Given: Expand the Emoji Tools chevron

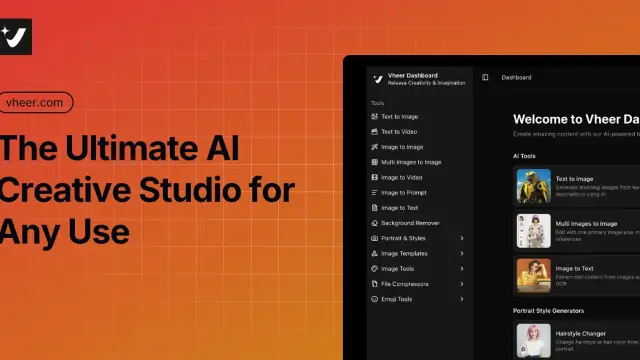Looking at the screenshot, I should (x=462, y=299).
